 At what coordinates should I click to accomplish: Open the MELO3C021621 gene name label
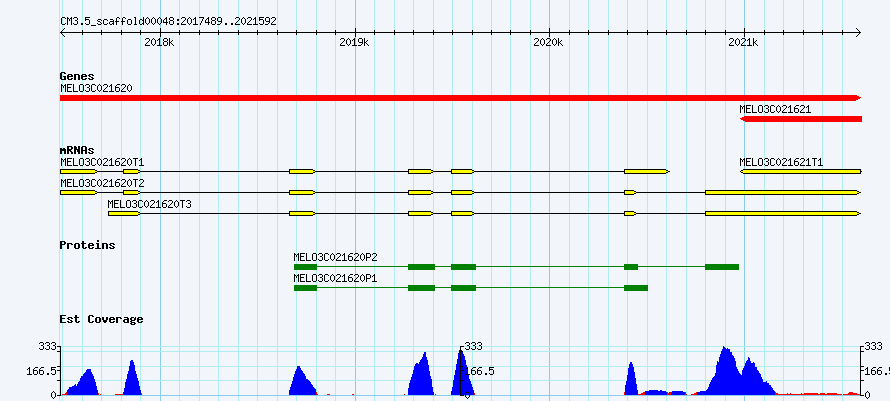pyautogui.click(x=775, y=109)
